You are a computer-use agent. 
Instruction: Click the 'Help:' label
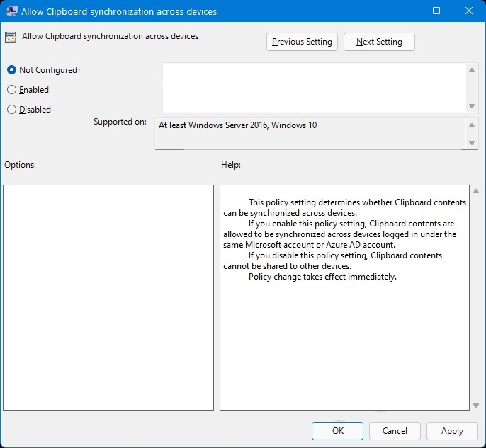(231, 165)
